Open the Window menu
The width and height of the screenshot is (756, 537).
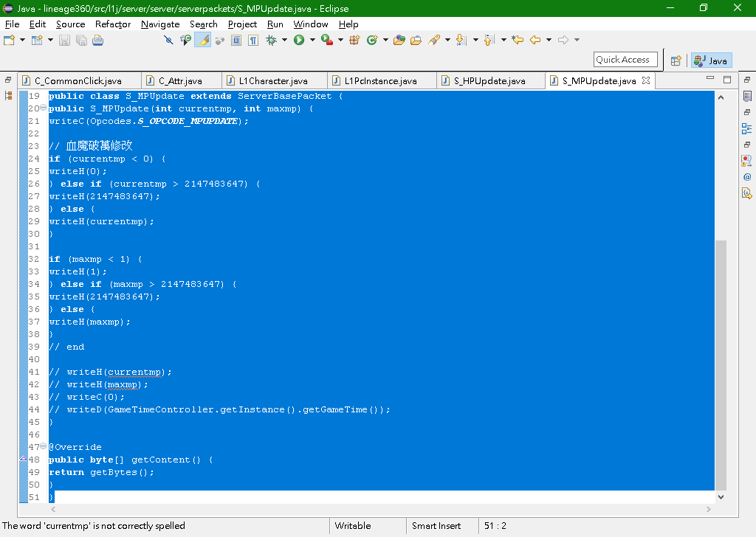coord(311,24)
